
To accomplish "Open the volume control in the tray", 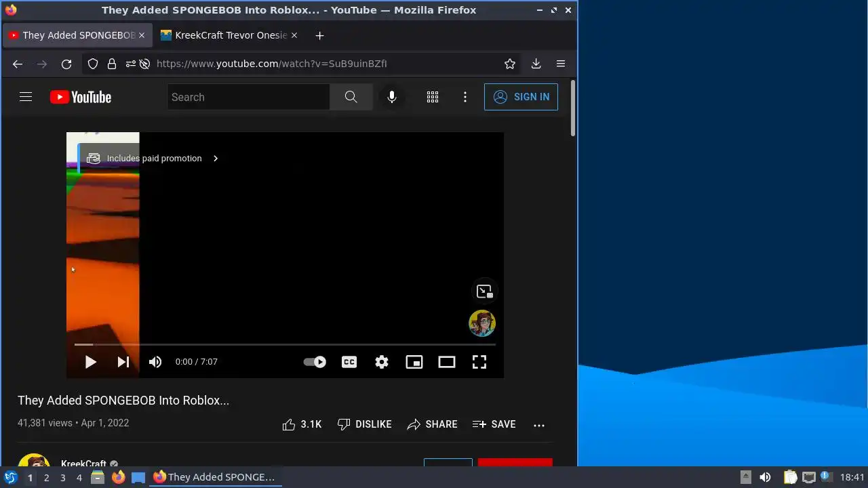I will tap(766, 477).
